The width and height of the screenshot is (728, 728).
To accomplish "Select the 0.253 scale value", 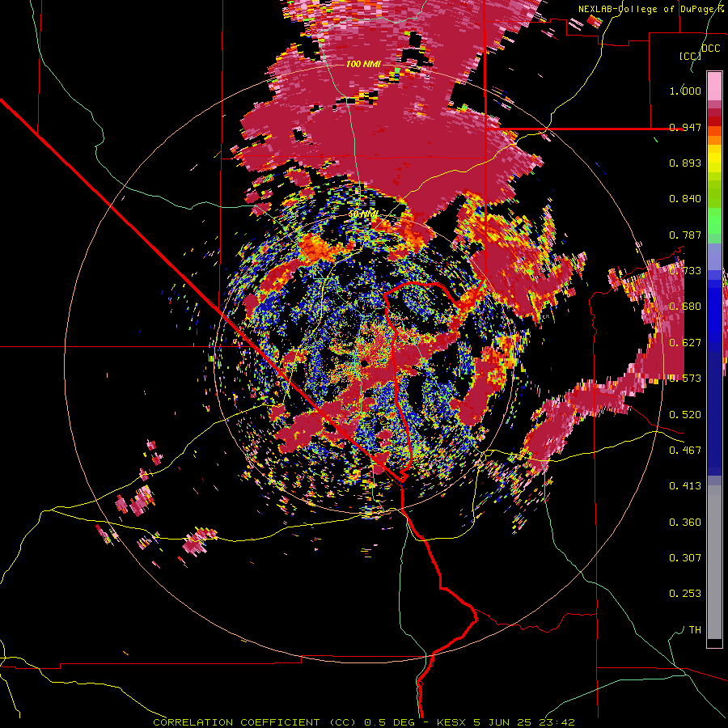I will tap(685, 594).
